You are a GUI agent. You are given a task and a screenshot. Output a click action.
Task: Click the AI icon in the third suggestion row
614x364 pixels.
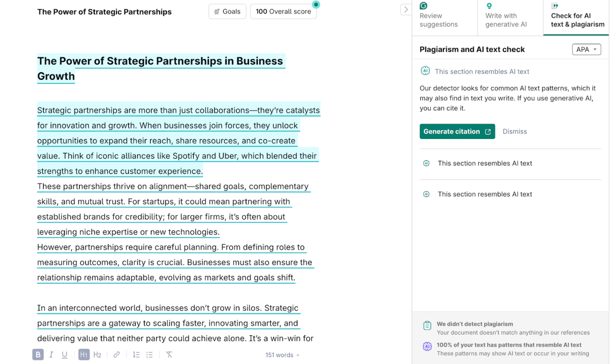pos(426,194)
